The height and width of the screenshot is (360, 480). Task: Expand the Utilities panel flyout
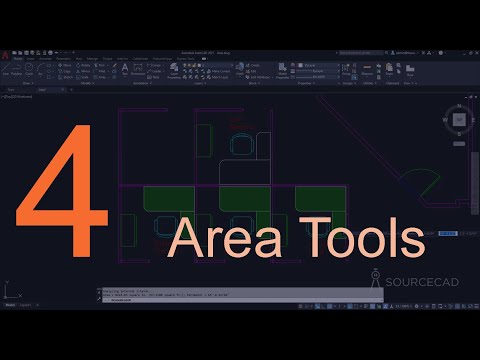click(370, 83)
